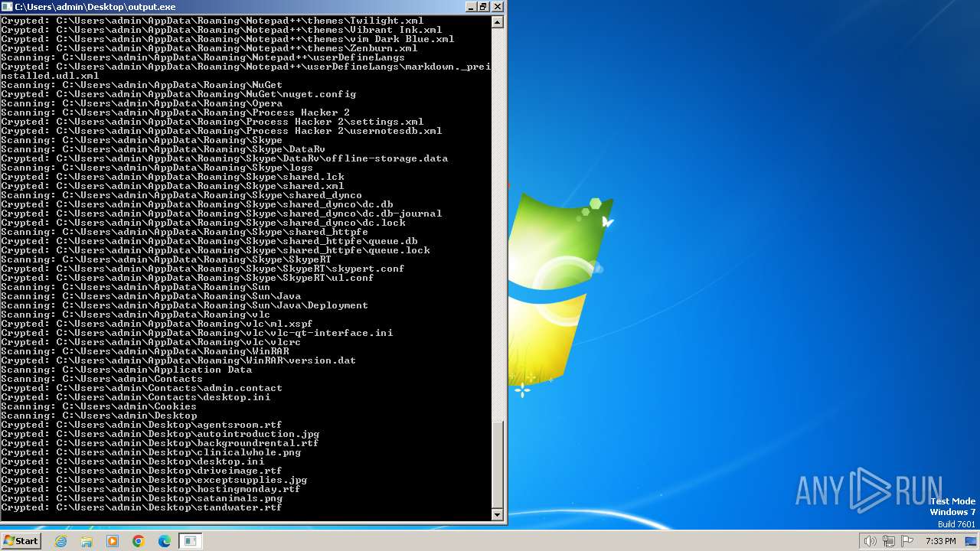Screen dimensions: 980x551
Task: Click the line ending with skypert.conf
Action: pyautogui.click(x=203, y=269)
